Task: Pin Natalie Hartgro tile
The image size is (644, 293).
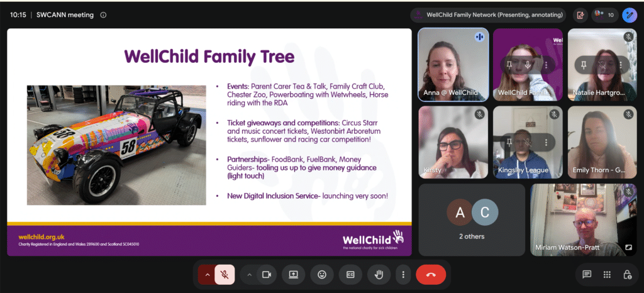Action: [x=584, y=65]
